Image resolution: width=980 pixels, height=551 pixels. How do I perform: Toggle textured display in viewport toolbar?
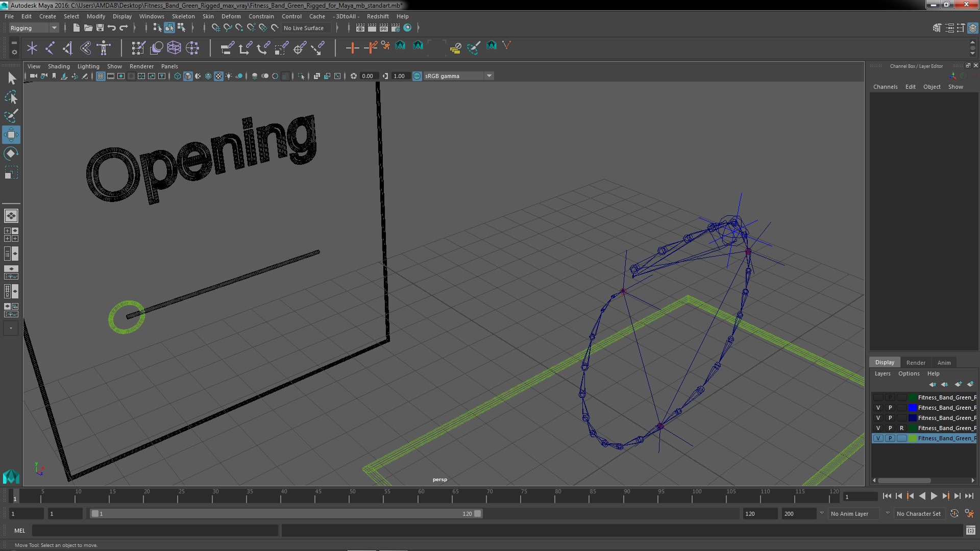tap(218, 76)
